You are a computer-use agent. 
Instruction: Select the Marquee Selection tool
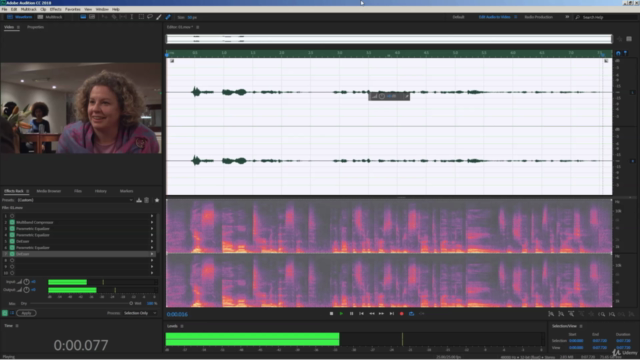(141, 17)
